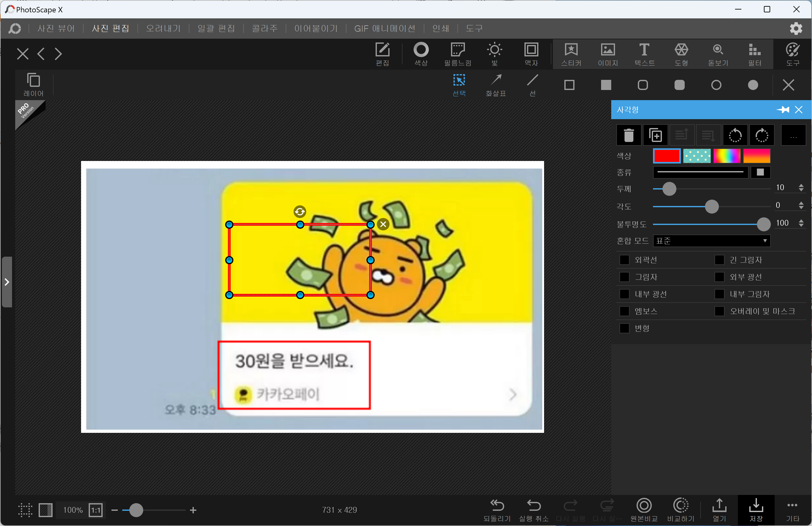Click the trash delete icon in rectangle panel
Viewport: 812px width, 526px height.
tap(628, 136)
